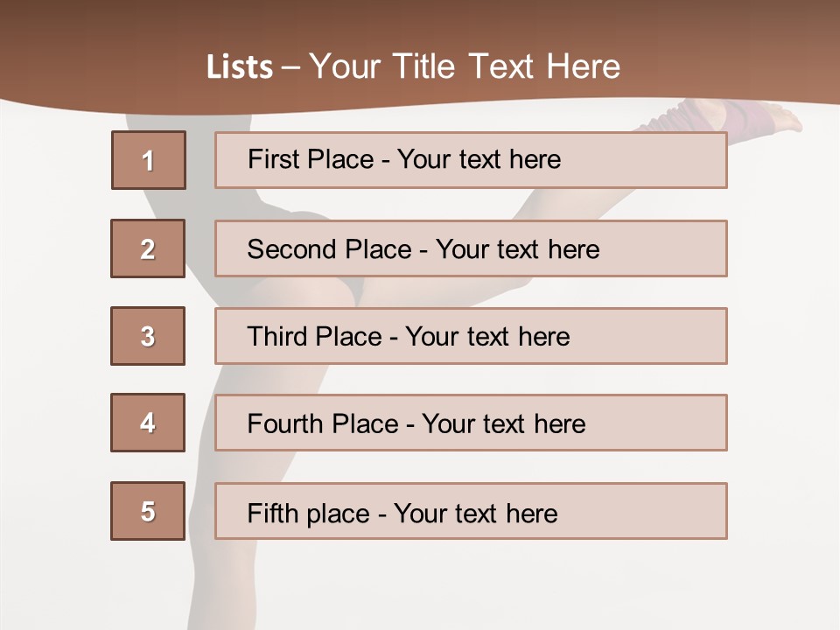The image size is (840, 630).
Task: Select the number 1 box
Action: [x=149, y=160]
